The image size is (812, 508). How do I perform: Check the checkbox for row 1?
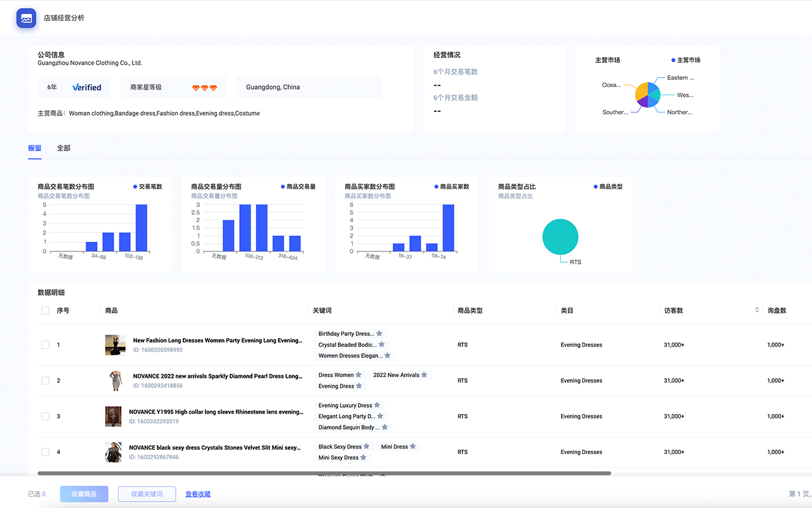(45, 345)
